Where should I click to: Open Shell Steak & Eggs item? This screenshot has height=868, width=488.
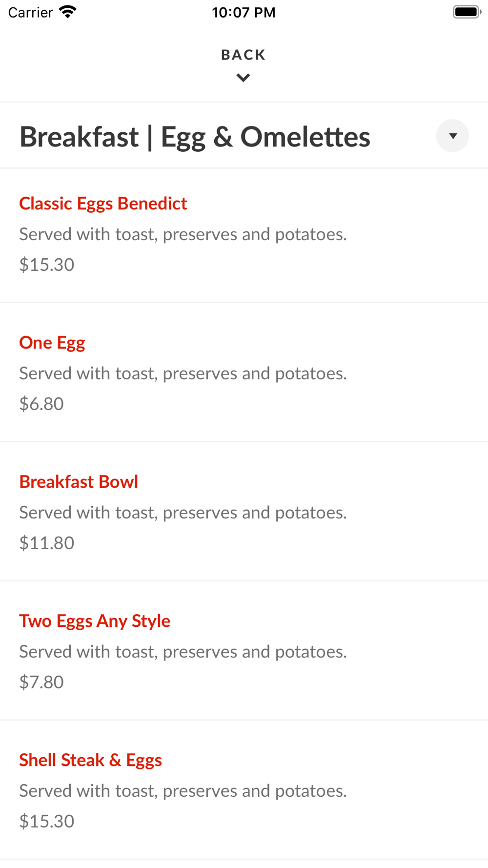coord(90,760)
